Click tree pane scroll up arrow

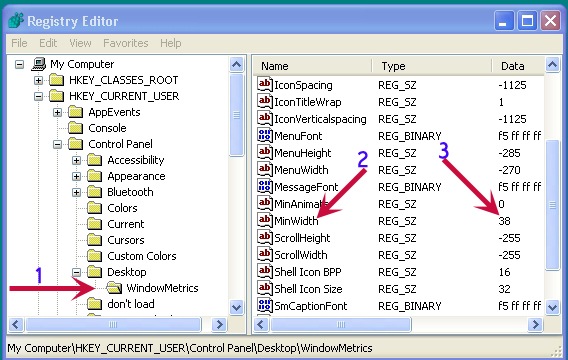point(237,64)
